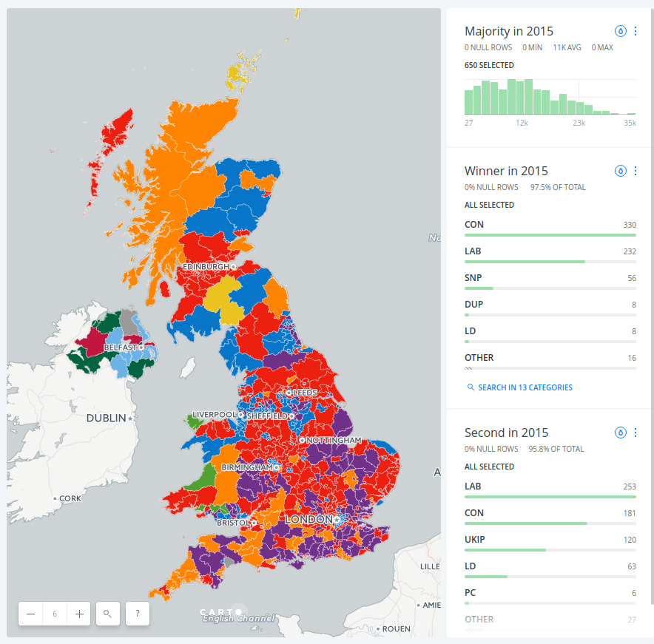
Task: Toggle auto-style droplet on Majority in 2015 widget
Action: coord(619,31)
